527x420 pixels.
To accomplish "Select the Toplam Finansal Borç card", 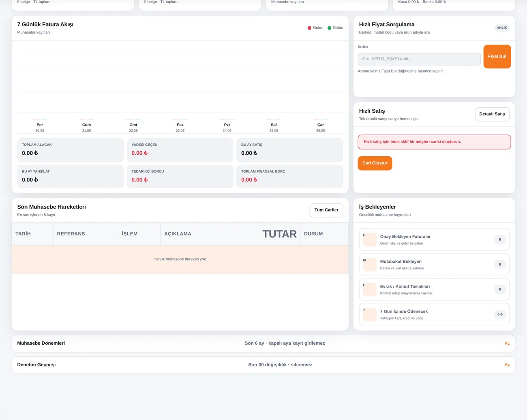I will [289, 176].
